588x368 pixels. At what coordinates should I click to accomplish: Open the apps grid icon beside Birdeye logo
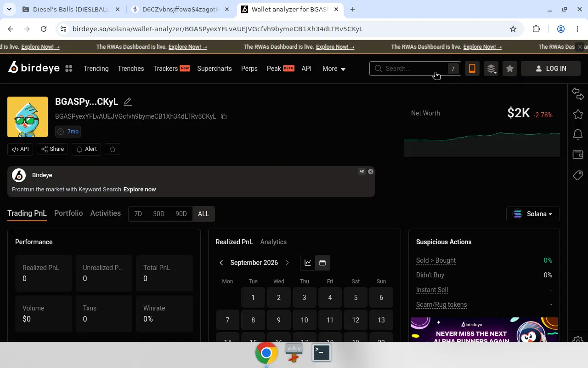coord(69,69)
